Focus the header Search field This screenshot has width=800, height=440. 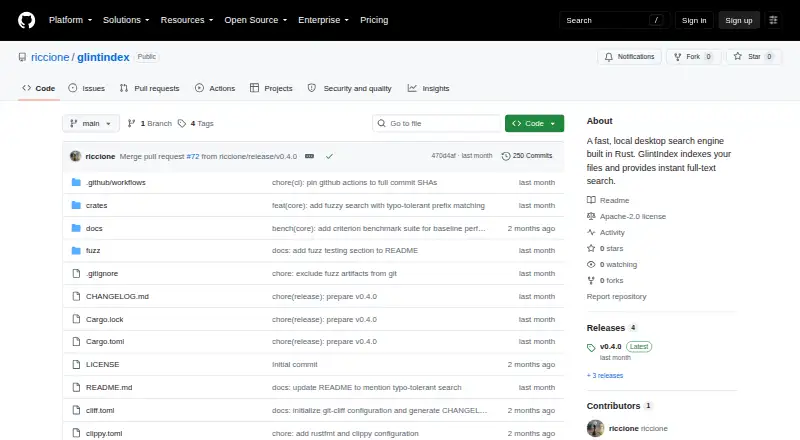point(614,20)
